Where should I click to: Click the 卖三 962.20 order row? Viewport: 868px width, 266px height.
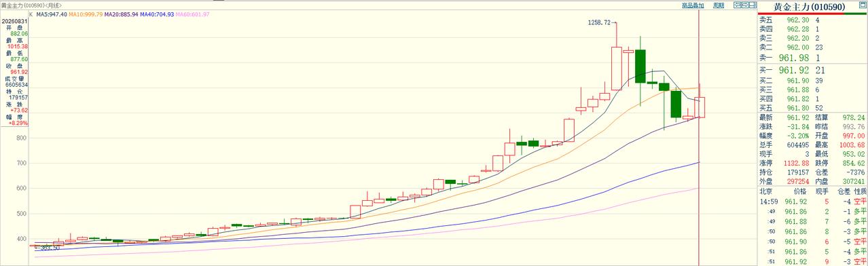[x=813, y=38]
